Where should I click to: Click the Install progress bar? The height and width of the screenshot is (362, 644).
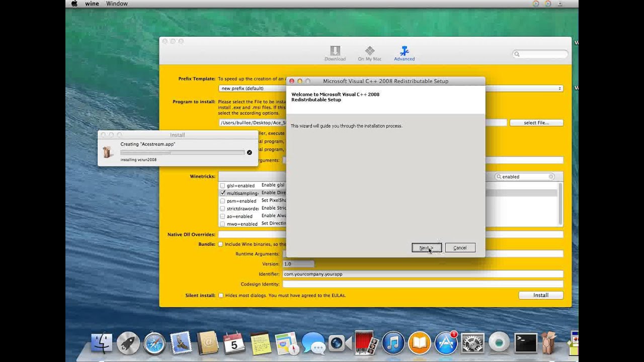[183, 152]
